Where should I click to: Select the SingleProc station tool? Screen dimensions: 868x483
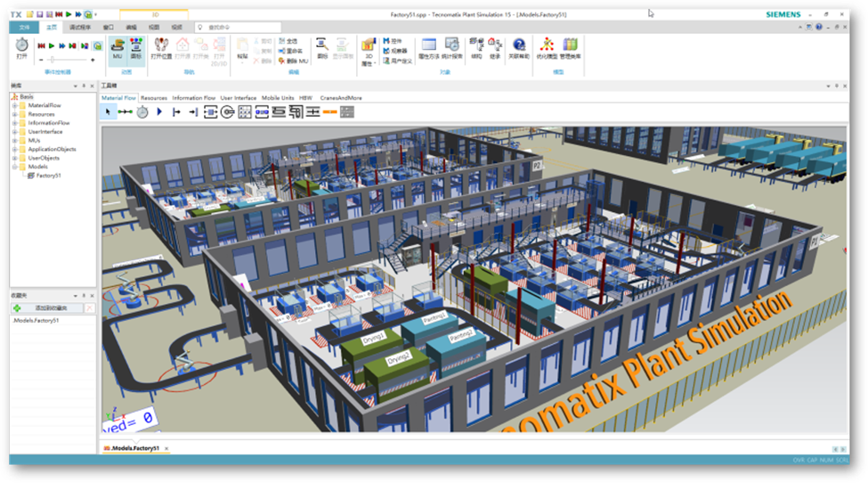210,112
